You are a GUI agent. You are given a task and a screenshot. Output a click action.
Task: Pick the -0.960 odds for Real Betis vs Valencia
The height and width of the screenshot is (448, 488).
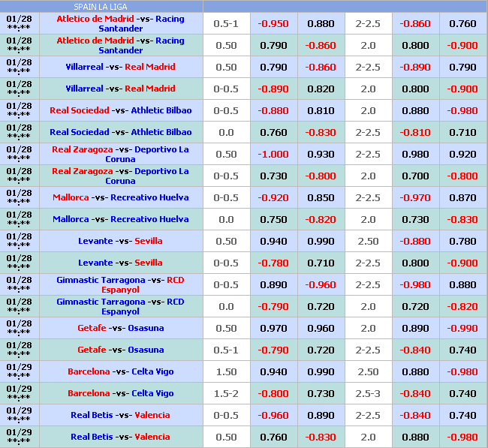273,415
